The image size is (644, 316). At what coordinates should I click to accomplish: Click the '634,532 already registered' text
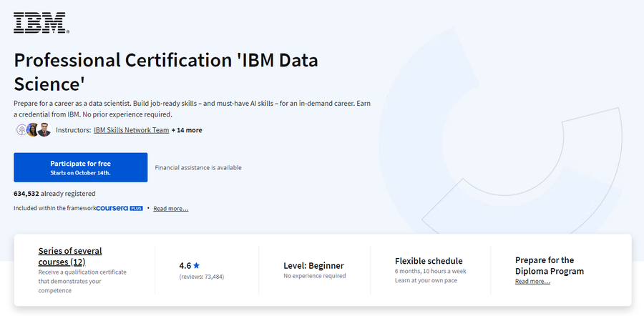(x=54, y=193)
